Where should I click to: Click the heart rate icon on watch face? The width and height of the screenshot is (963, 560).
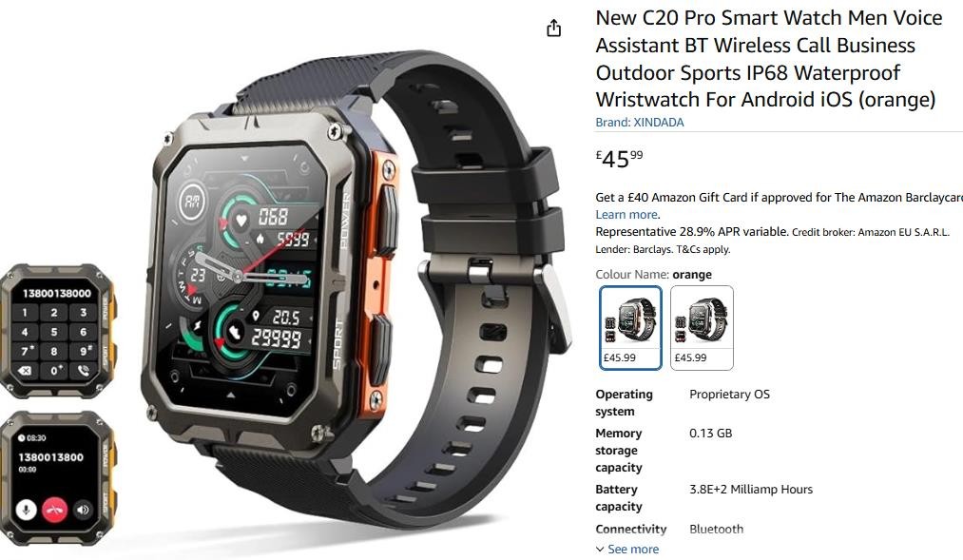point(241,220)
